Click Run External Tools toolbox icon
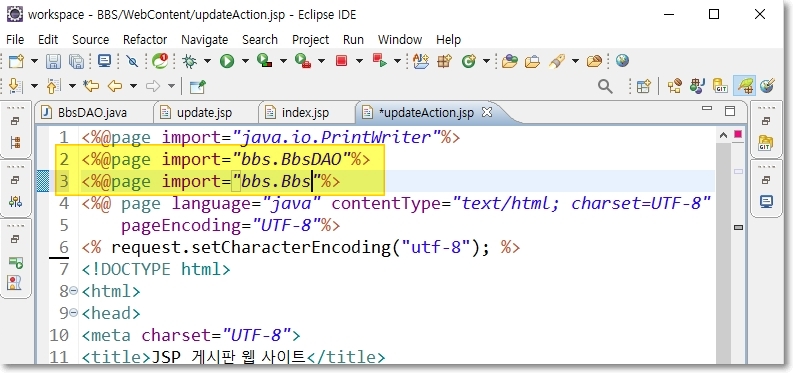 [x=303, y=61]
